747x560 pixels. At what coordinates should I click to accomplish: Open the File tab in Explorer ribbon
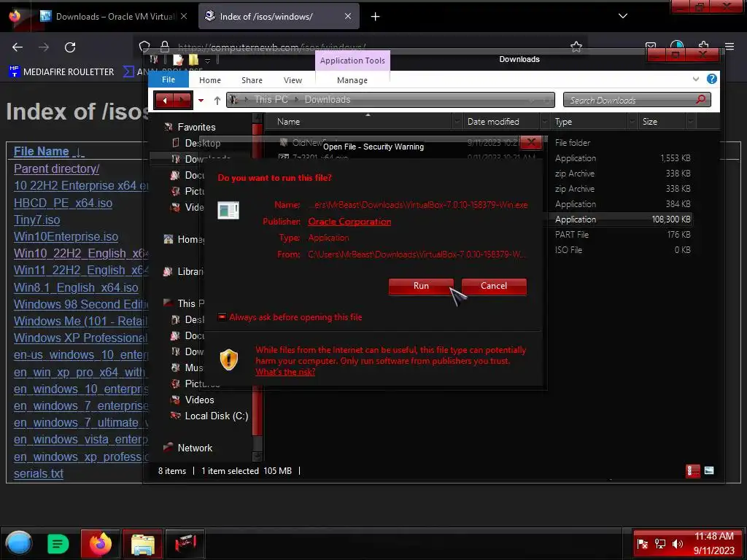pos(169,80)
